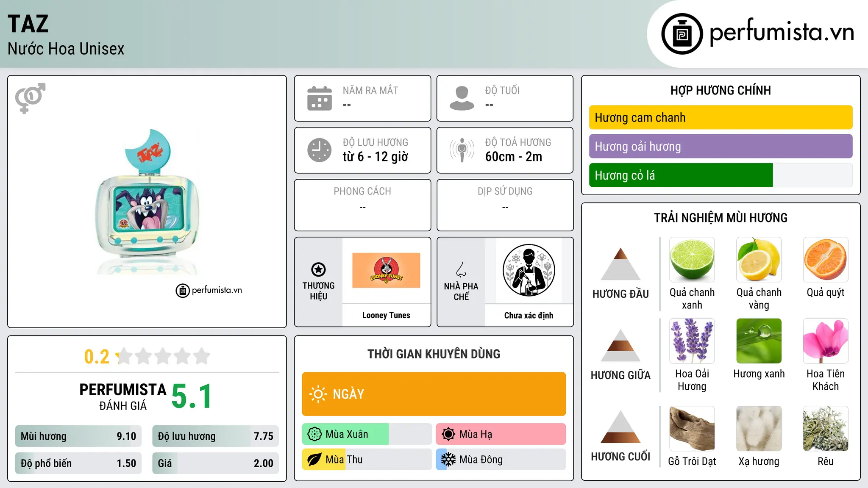Click the Hợp Hương Chính heading
Image resolution: width=868 pixels, height=488 pixels.
[721, 90]
